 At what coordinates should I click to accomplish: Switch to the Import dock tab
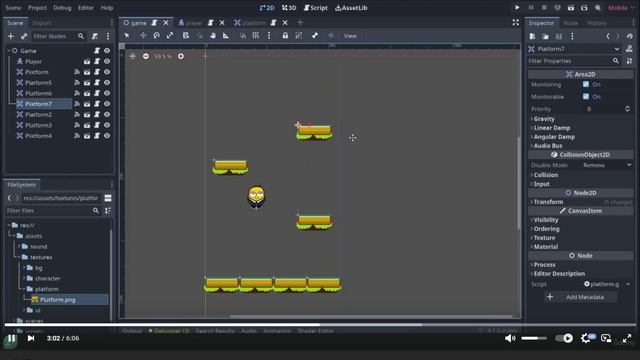click(x=41, y=23)
